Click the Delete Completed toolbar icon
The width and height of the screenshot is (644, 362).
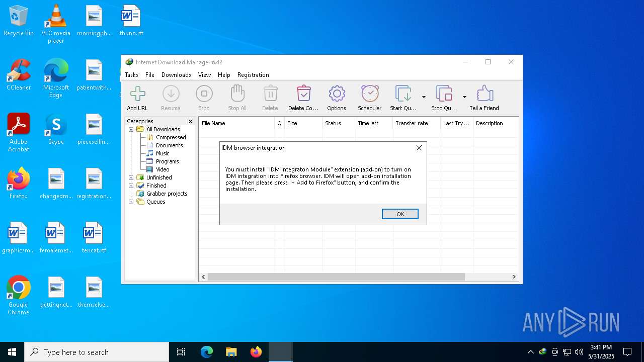[303, 94]
